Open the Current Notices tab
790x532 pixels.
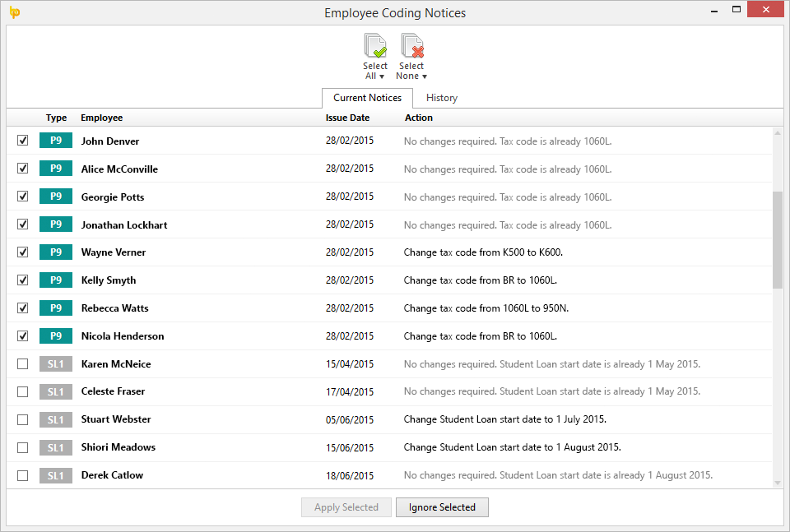pyautogui.click(x=367, y=98)
